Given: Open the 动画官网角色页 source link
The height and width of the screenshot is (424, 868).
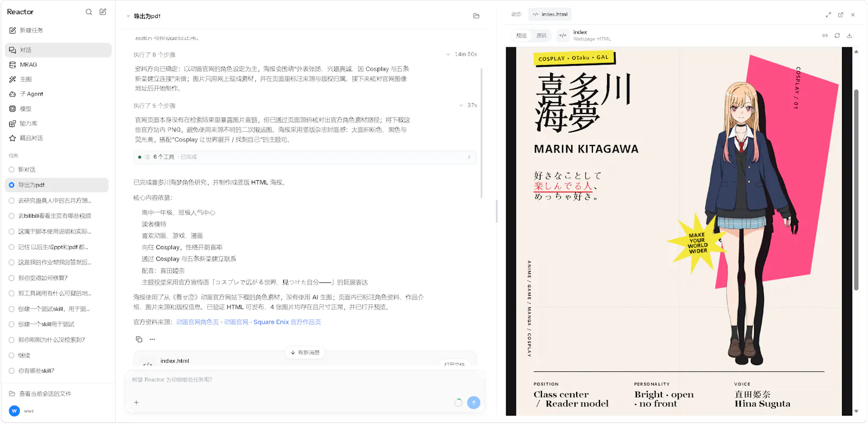Looking at the screenshot, I should tap(197, 322).
